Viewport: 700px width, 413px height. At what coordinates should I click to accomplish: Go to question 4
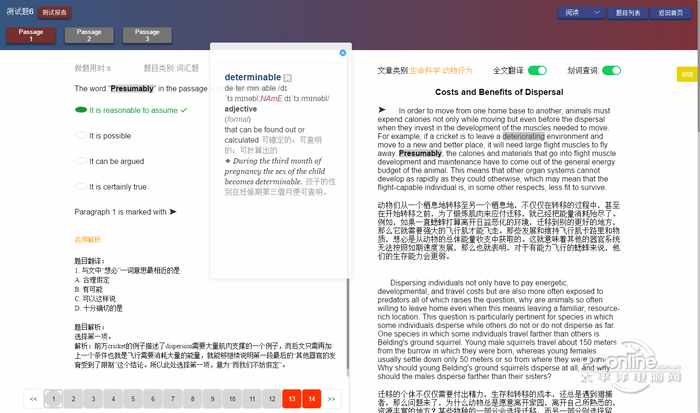pos(113,399)
